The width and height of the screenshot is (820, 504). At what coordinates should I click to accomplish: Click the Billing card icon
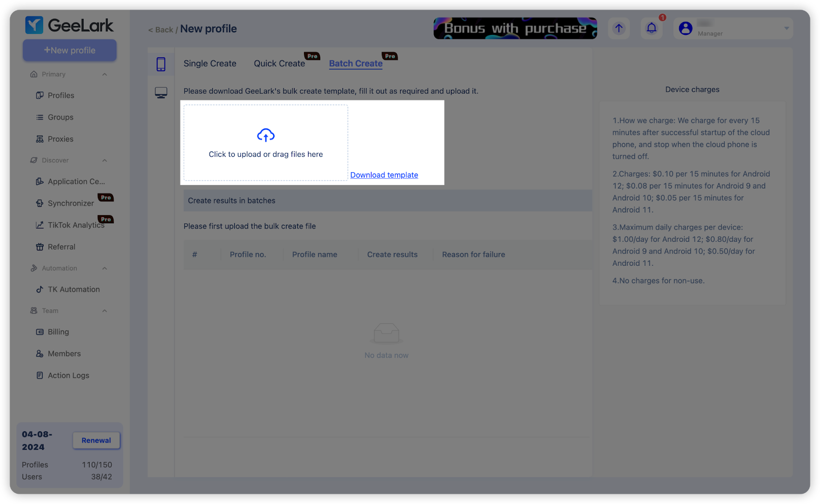tap(39, 332)
